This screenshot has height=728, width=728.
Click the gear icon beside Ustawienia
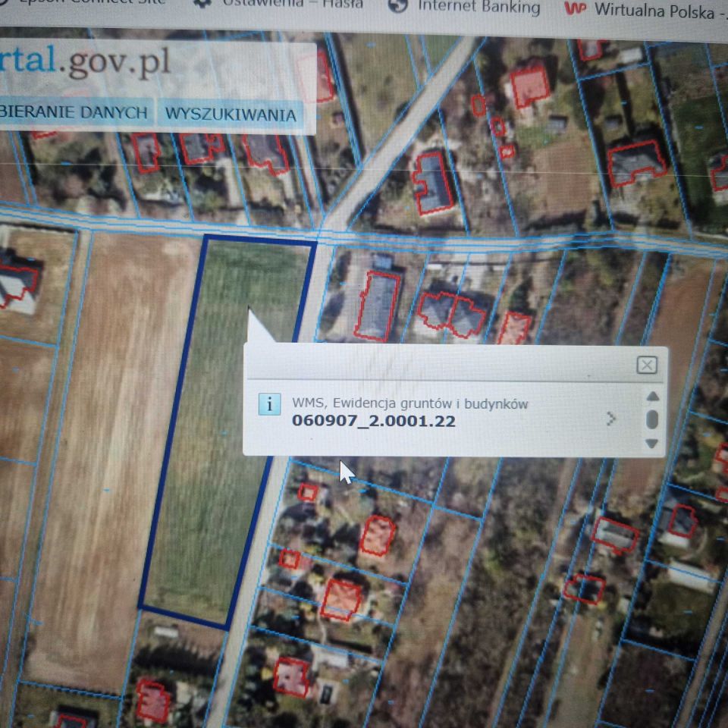pos(202,3)
